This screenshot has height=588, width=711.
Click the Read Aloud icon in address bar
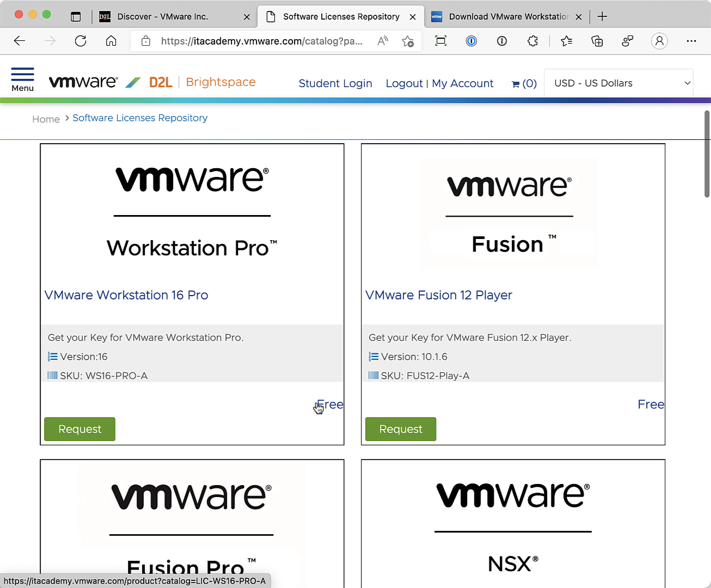[383, 41]
